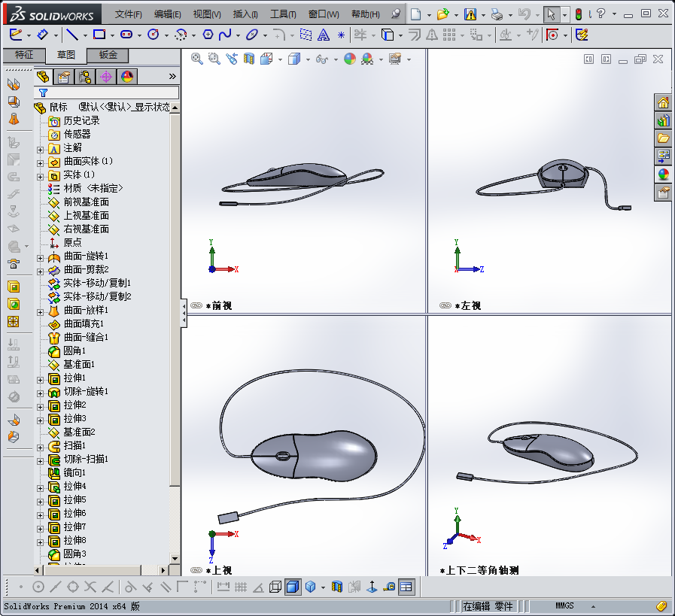
Task: Open the 视图(V) menu
Action: (x=207, y=14)
